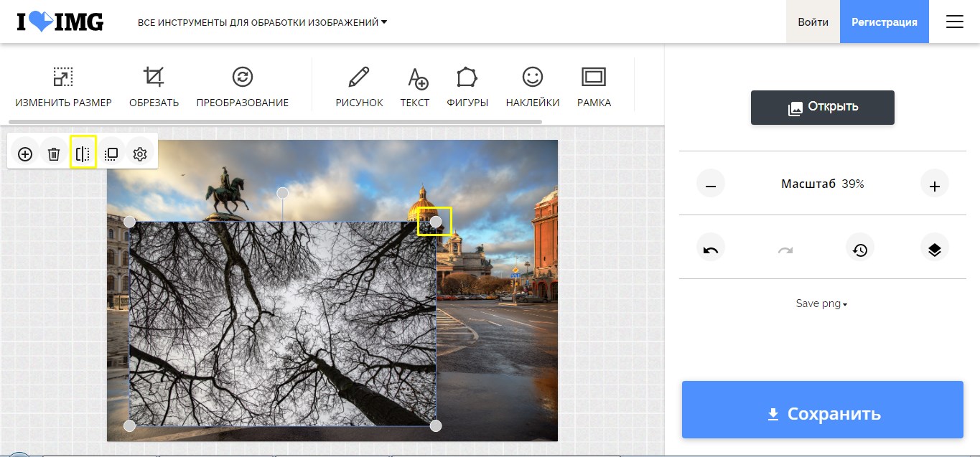Open the Save png format dropdown
This screenshot has height=457, width=980.
pos(821,303)
